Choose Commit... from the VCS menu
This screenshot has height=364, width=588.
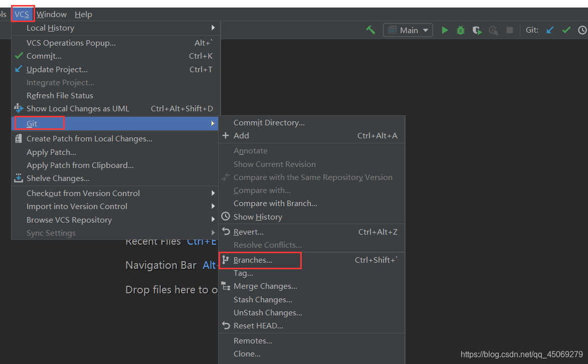(115, 56)
